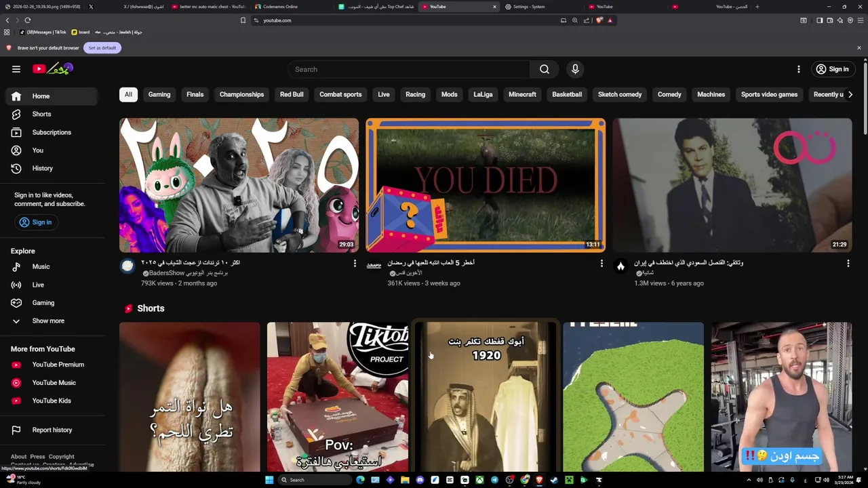Select the Finals filter chip
This screenshot has width=868, height=488.
coord(195,94)
